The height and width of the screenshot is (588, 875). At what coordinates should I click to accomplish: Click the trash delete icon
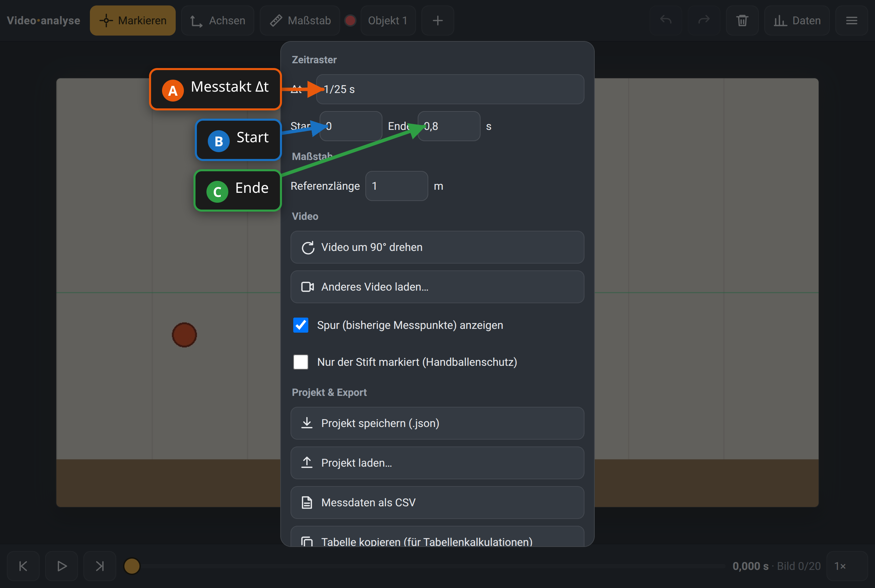[742, 20]
